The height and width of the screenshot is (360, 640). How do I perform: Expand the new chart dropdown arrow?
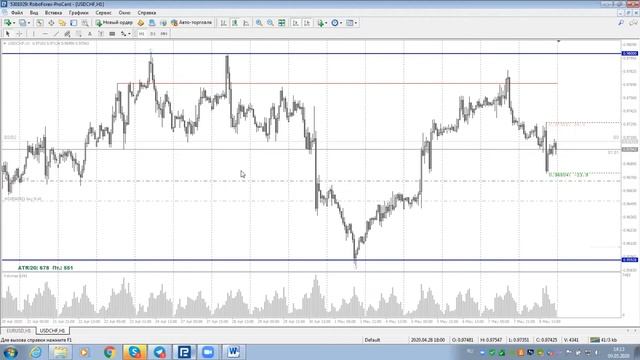(14, 23)
